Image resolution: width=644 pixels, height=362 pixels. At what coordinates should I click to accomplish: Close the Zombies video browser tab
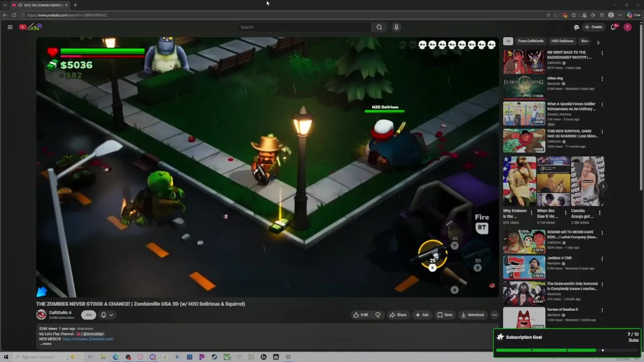click(x=66, y=5)
